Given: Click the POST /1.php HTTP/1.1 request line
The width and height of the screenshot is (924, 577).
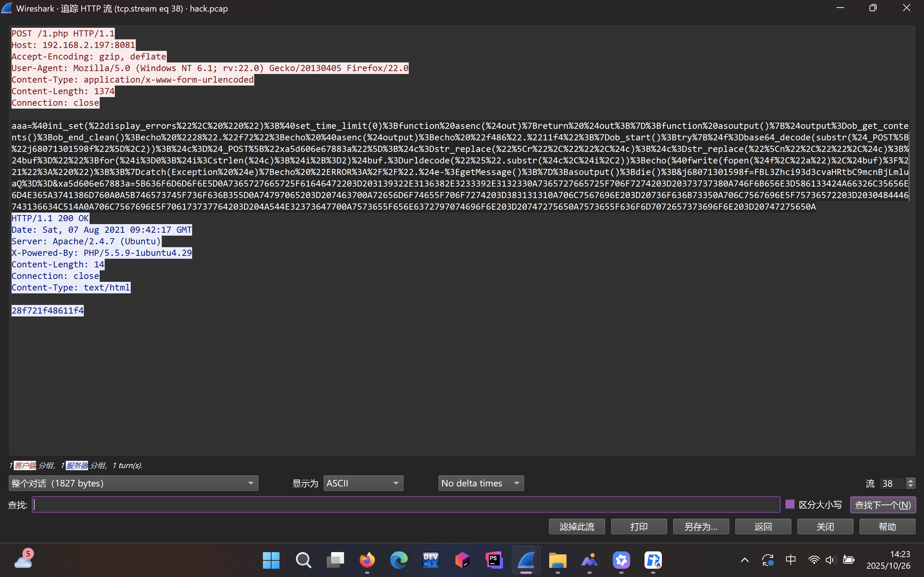Looking at the screenshot, I should click(63, 34).
